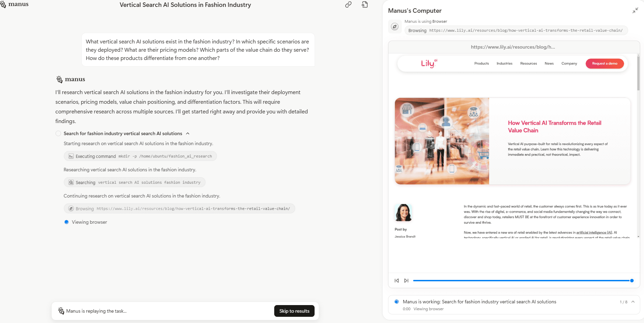Click the manus logo in the header
644x323 pixels.
point(14,4)
